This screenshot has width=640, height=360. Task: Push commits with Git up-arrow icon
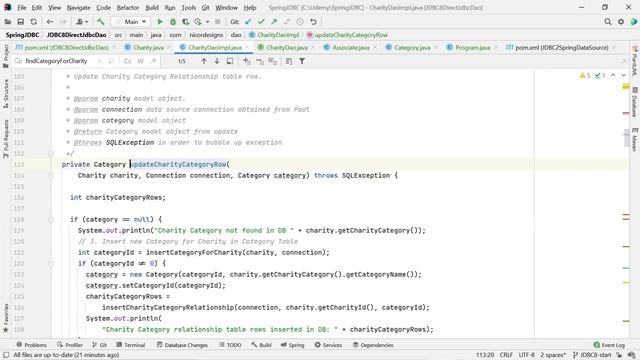pyautogui.click(x=274, y=22)
